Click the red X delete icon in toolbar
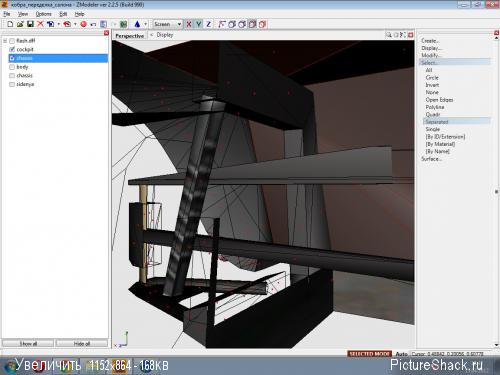 click(40, 24)
